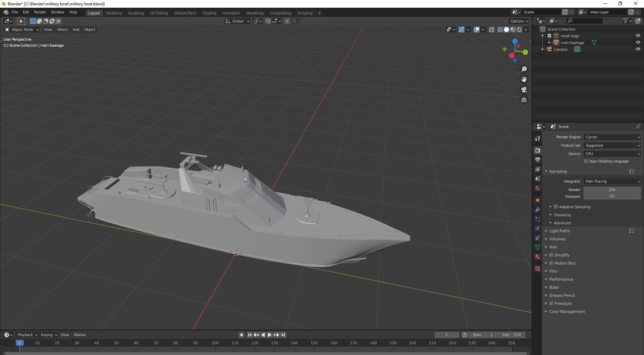Open the Global transform orientation dropdown
644x355 pixels.
click(237, 21)
